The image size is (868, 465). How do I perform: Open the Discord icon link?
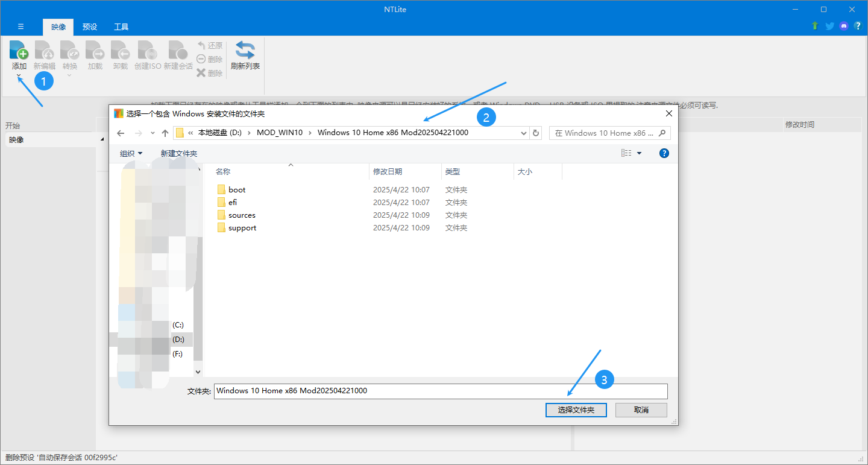[844, 26]
